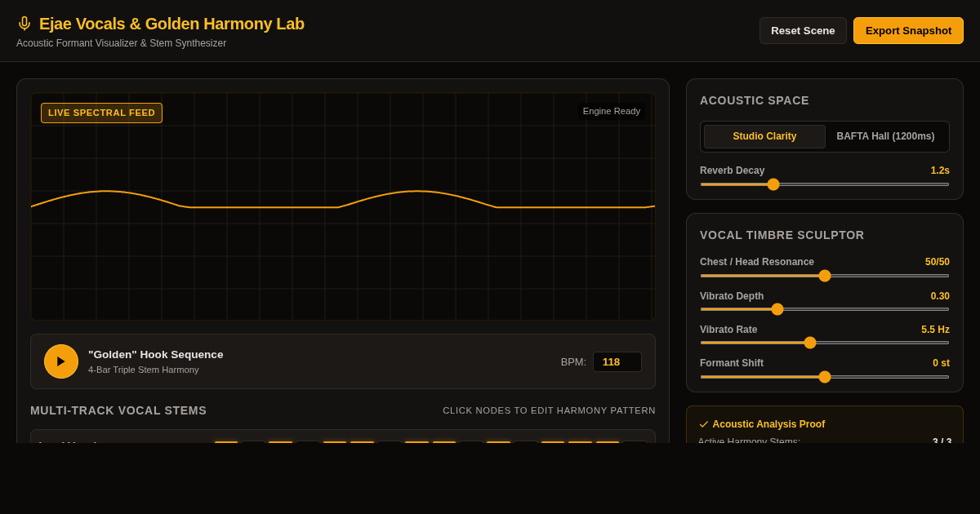
Task: Adjust the Chest / Head Resonance slider
Action: point(825,276)
